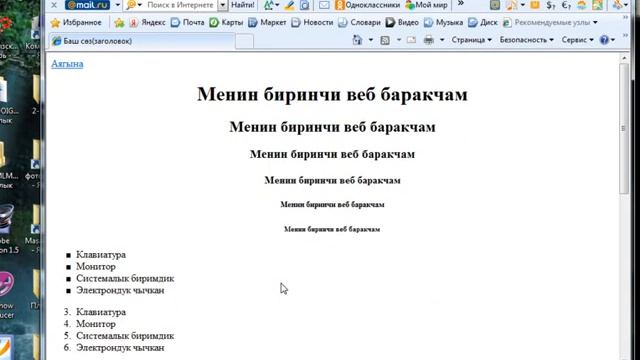Expand hidden Mail.ru toolbar items chevron
The image size is (640, 360).
point(461,4)
